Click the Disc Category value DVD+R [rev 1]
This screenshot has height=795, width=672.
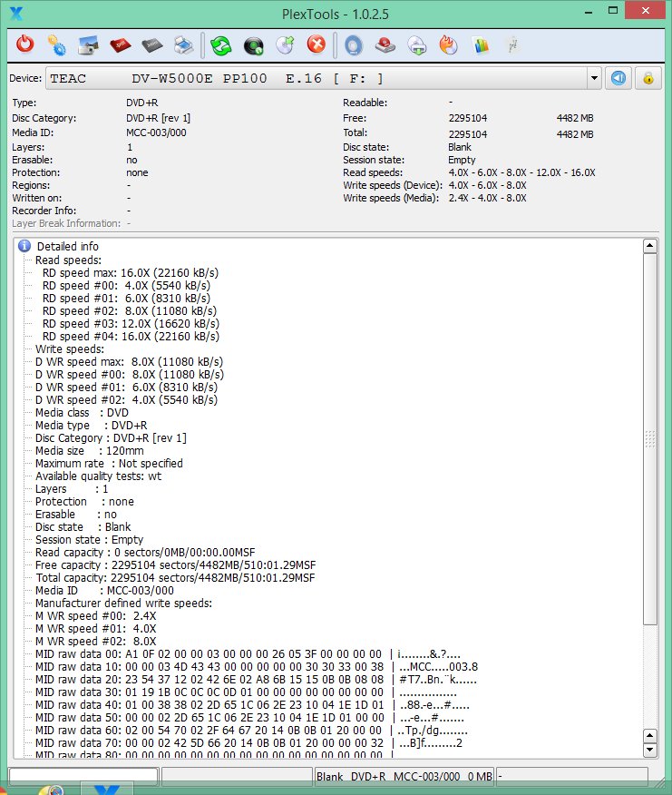[x=158, y=118]
